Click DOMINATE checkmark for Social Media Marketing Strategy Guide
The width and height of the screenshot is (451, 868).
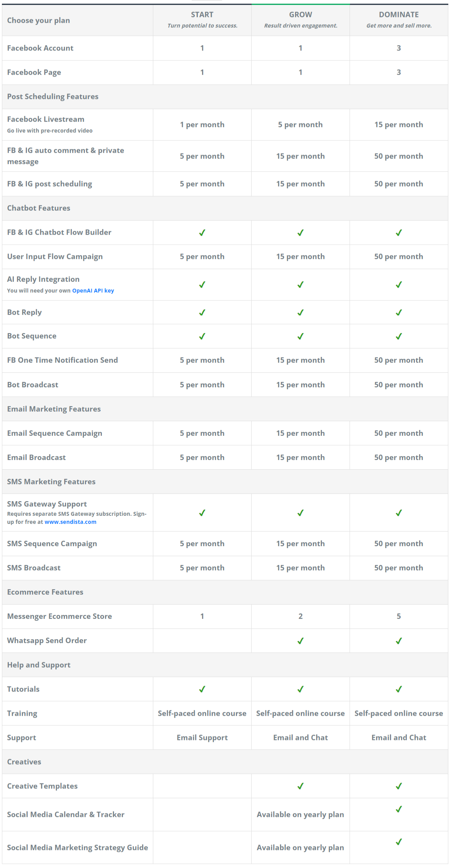coord(399,842)
